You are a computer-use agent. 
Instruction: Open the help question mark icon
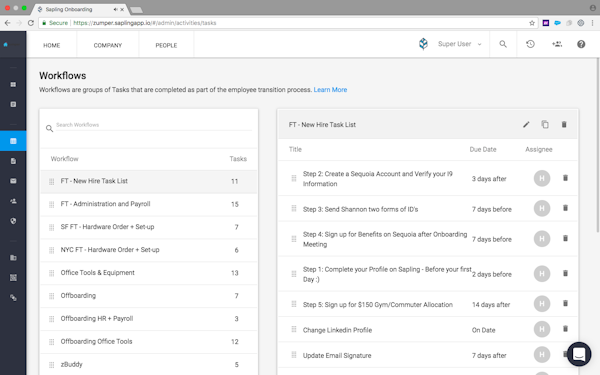coord(581,44)
